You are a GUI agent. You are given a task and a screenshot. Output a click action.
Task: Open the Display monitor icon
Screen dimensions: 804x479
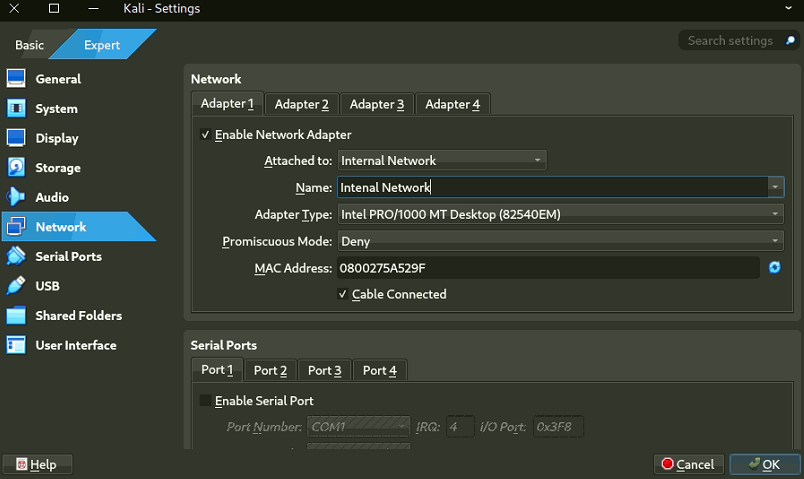tap(16, 138)
